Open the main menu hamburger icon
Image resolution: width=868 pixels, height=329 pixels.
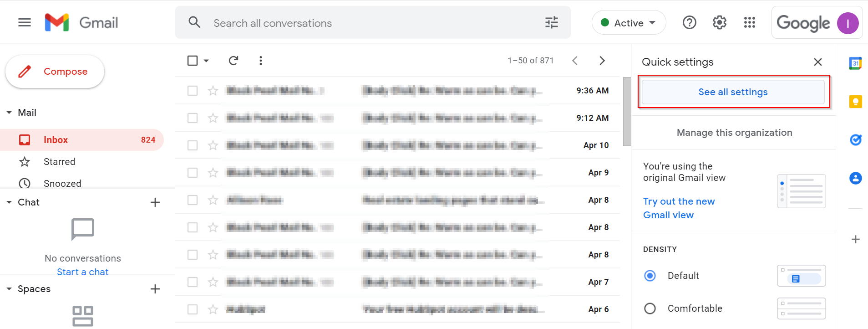25,22
